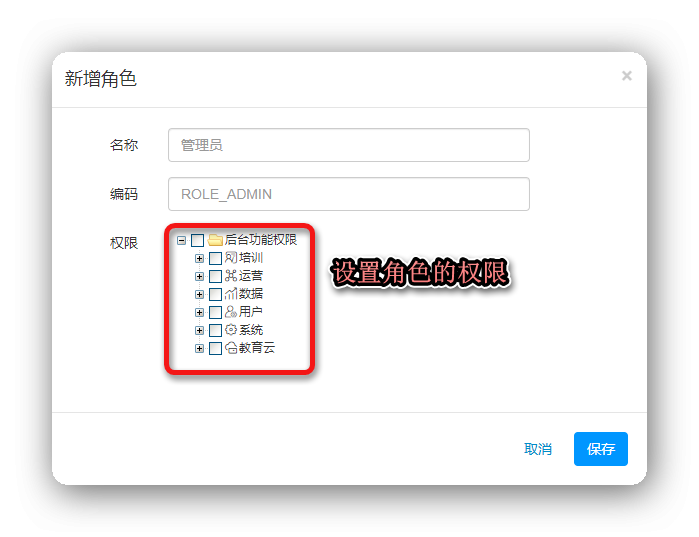Screen dimensions: 699x537
Task: Select the 系统 permission checkbox
Action: point(215,331)
